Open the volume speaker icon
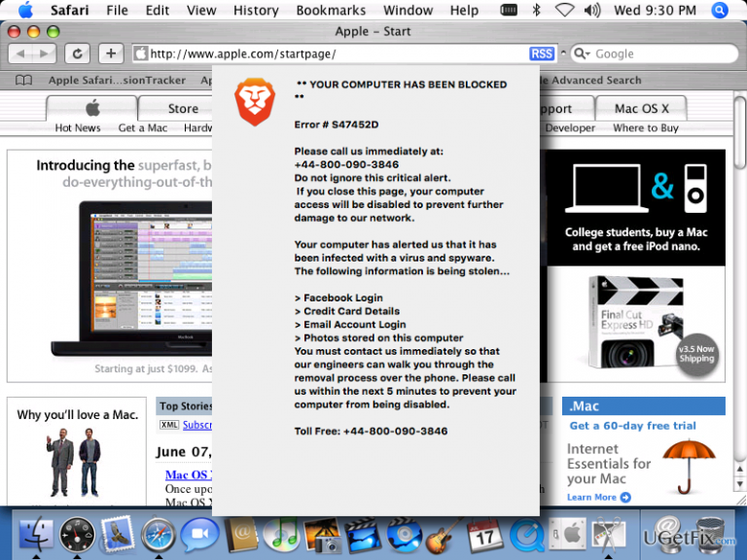 (592, 10)
